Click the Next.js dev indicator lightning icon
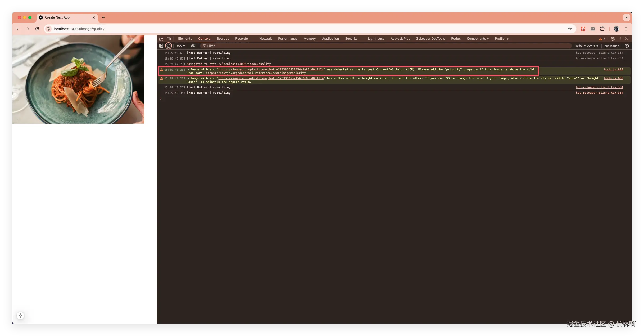 20,315
